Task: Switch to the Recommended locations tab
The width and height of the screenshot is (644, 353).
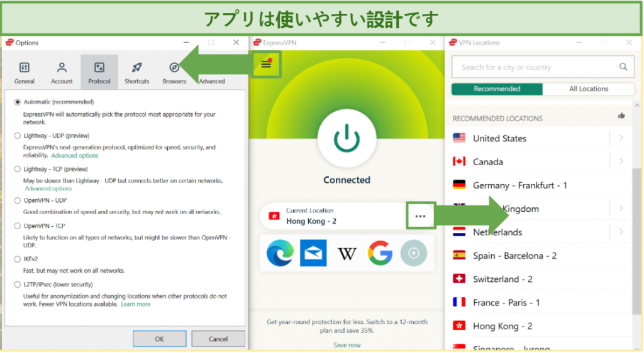Action: (497, 89)
